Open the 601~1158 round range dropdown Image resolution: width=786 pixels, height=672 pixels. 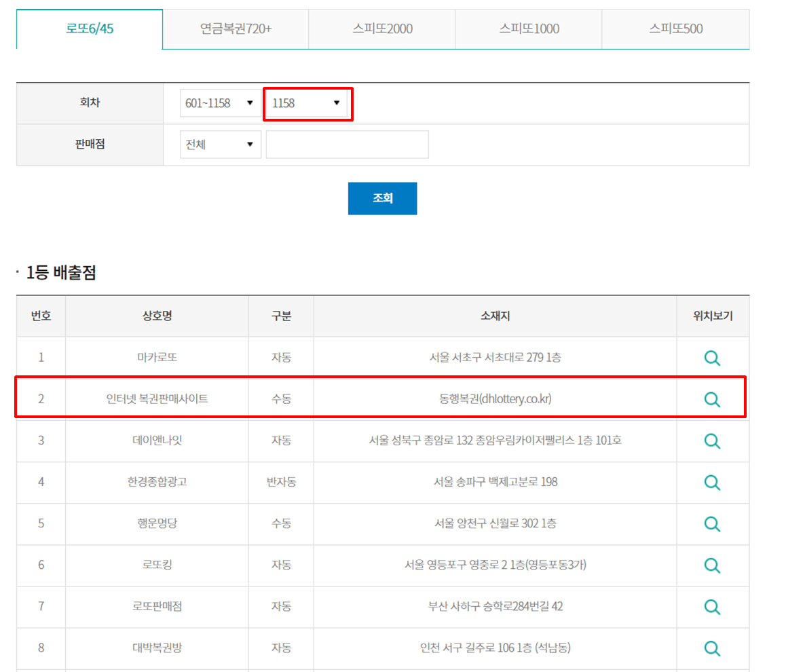[220, 103]
